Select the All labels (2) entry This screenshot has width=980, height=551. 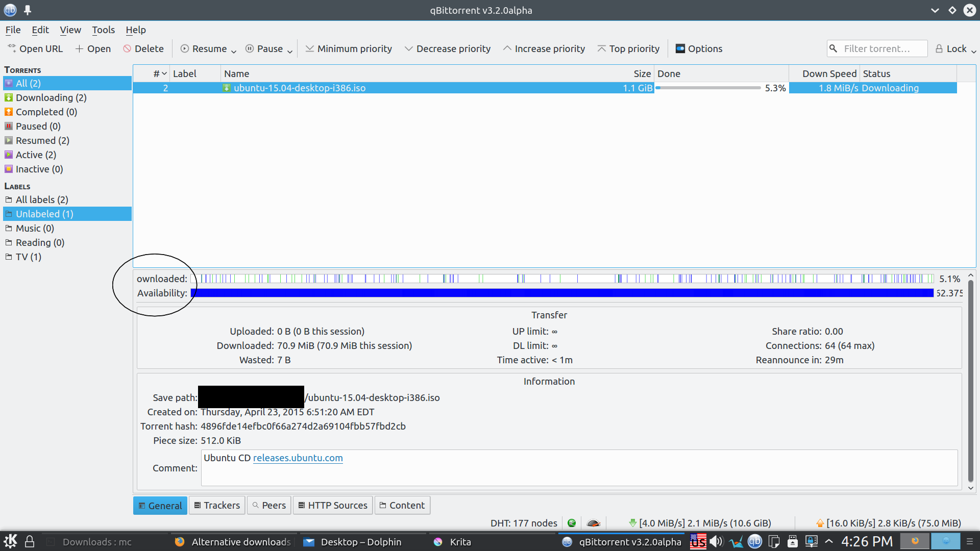67,199
